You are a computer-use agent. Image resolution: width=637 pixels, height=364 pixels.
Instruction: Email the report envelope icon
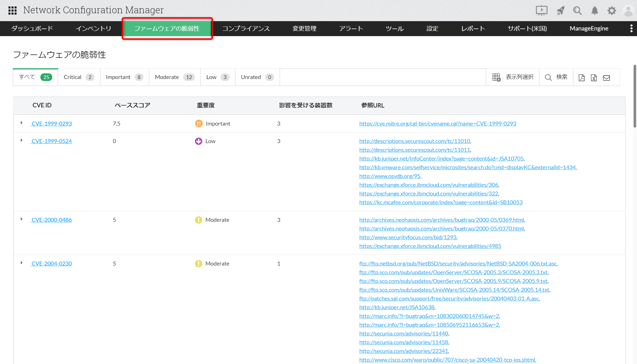607,78
